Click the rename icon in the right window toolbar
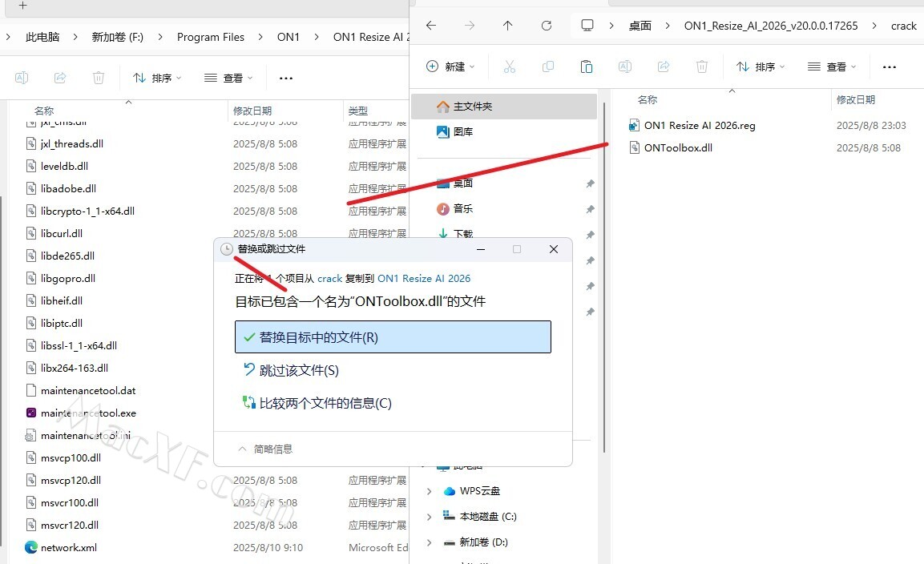This screenshot has width=924, height=564. pyautogui.click(x=624, y=66)
